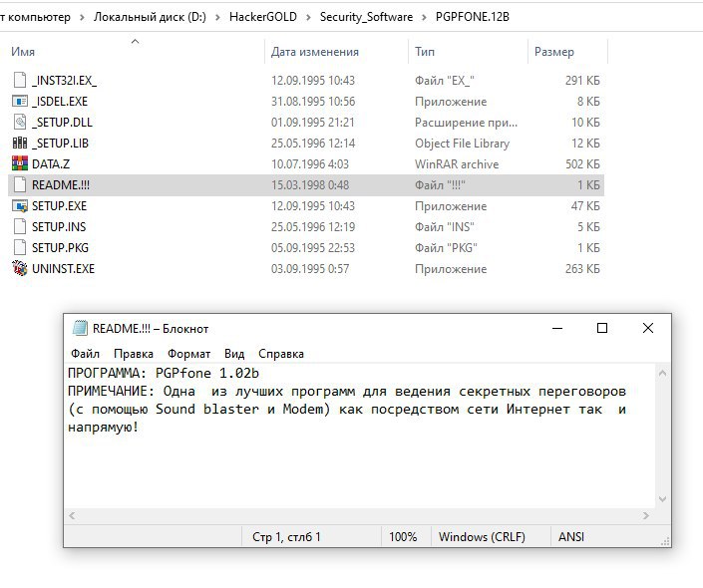Sort files by the Размер column header
703x588 pixels.
[x=554, y=52]
